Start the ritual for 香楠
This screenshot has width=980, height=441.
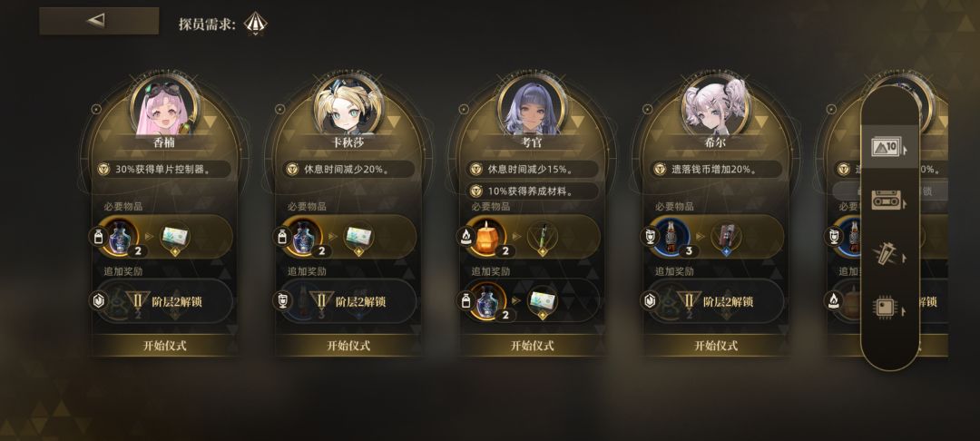pyautogui.click(x=164, y=346)
